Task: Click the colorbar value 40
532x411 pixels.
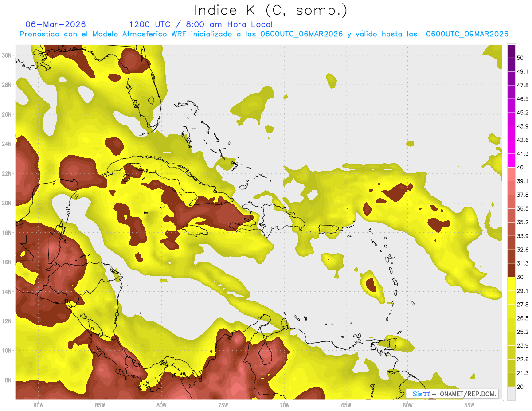Action: pyautogui.click(x=520, y=168)
